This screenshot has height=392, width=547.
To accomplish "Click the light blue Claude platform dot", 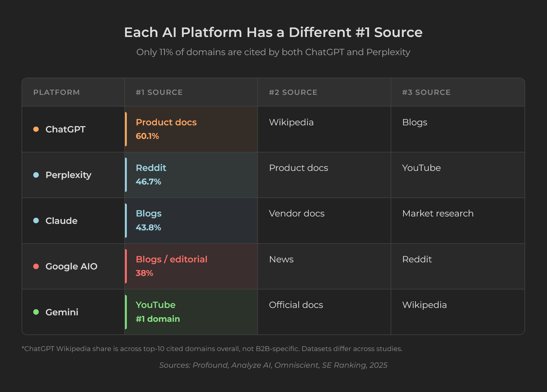I will tap(36, 220).
